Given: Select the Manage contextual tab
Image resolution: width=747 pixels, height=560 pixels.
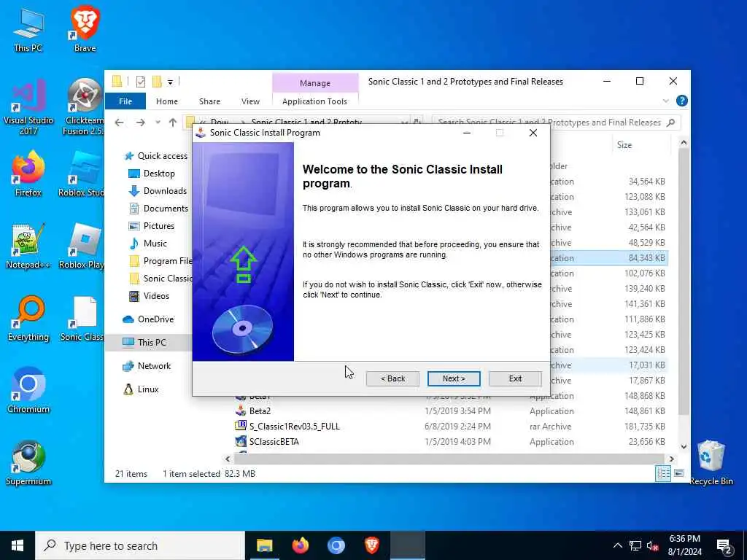Looking at the screenshot, I should [315, 83].
